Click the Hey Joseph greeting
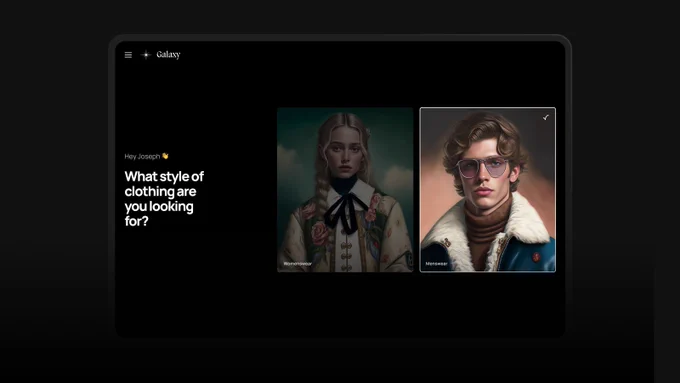 142,157
